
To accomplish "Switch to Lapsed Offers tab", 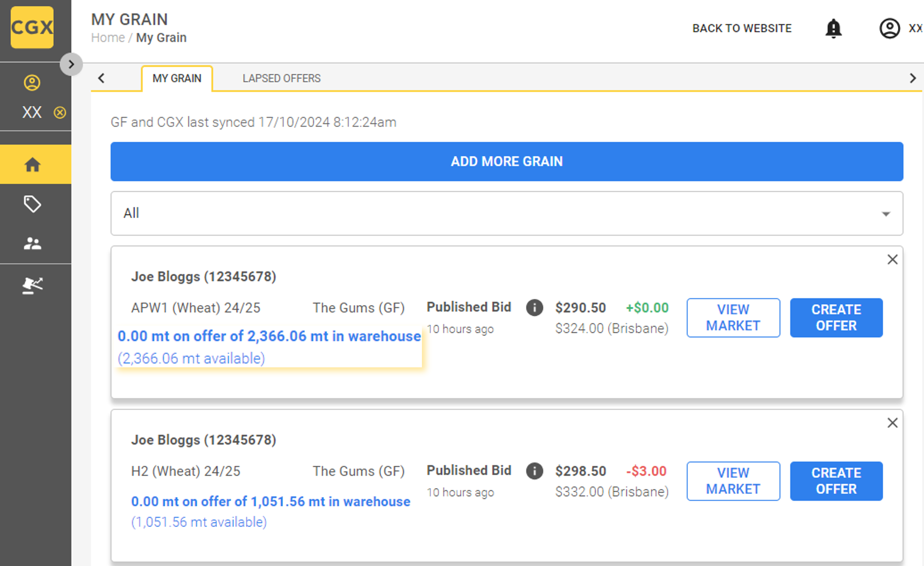I will pyautogui.click(x=281, y=78).
